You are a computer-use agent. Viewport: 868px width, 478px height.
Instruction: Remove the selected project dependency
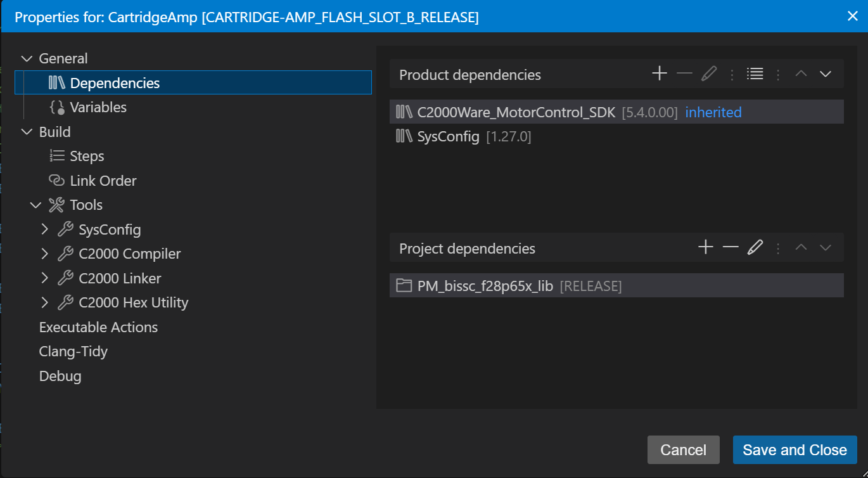point(731,247)
